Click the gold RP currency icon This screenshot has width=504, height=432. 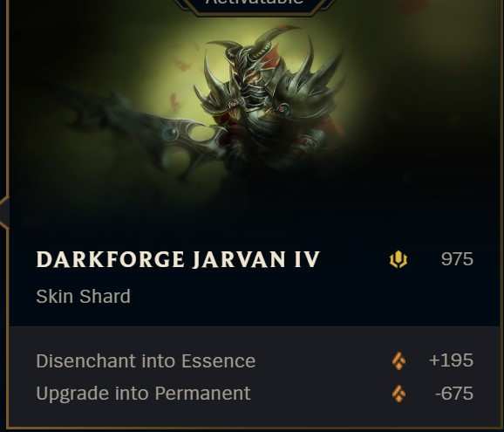398,259
